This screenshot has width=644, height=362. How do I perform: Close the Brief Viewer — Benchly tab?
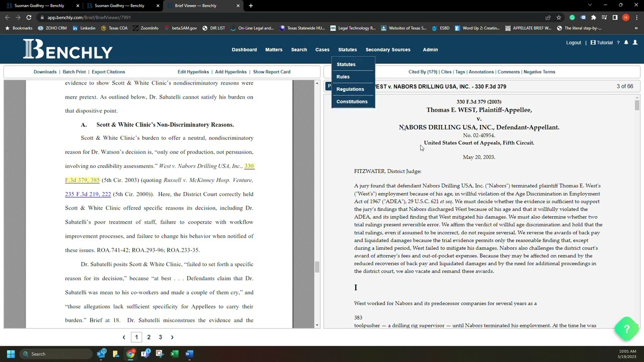pos(238,6)
